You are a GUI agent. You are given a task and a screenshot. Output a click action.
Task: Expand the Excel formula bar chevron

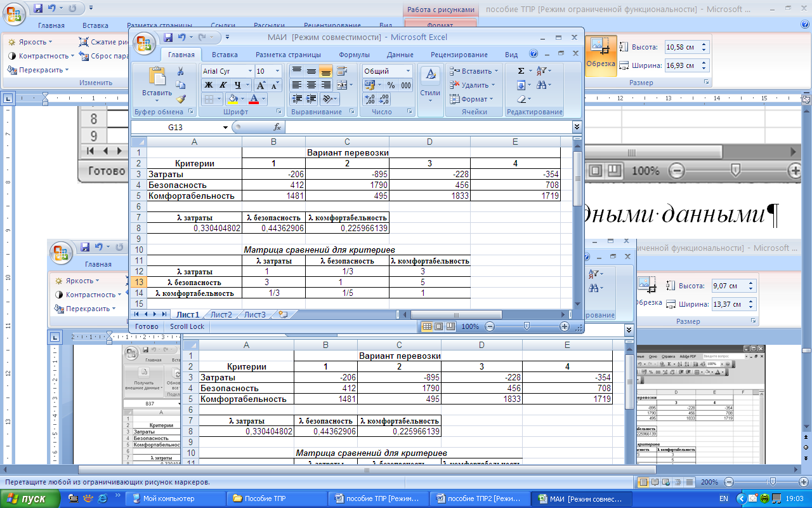[x=576, y=127]
